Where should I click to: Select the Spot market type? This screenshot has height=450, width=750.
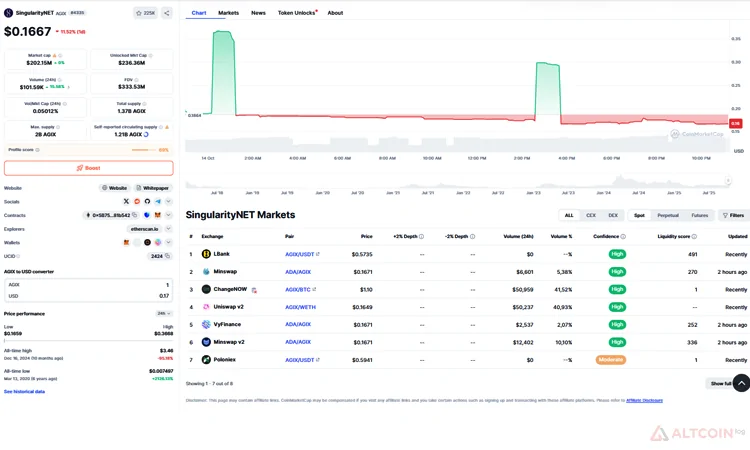click(640, 215)
